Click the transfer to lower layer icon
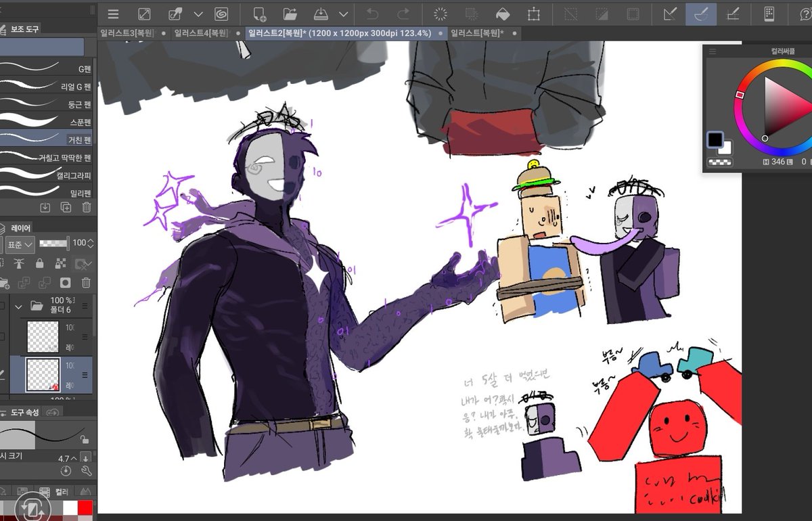 (23, 283)
